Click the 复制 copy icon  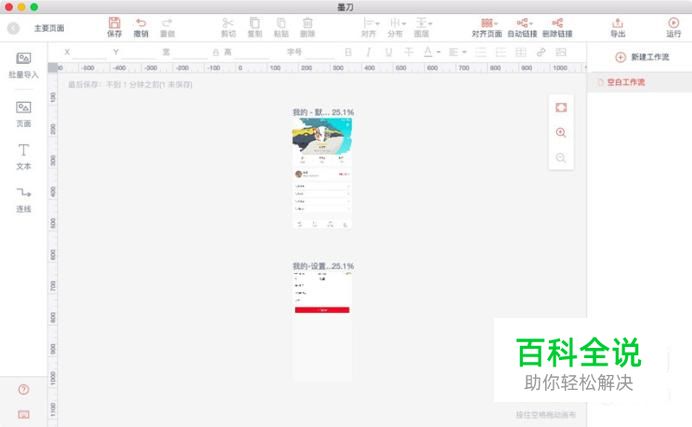point(255,23)
